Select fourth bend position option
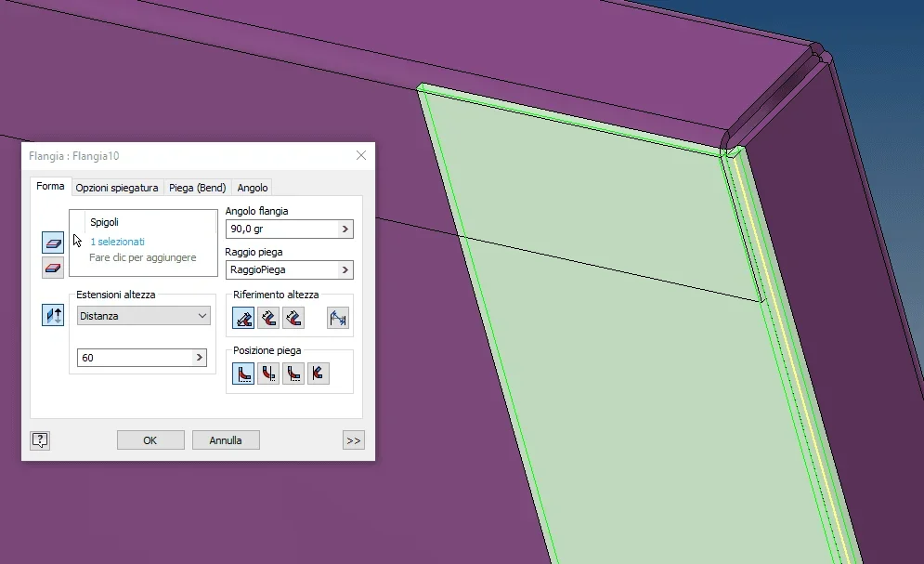This screenshot has height=564, width=924. pyautogui.click(x=319, y=374)
